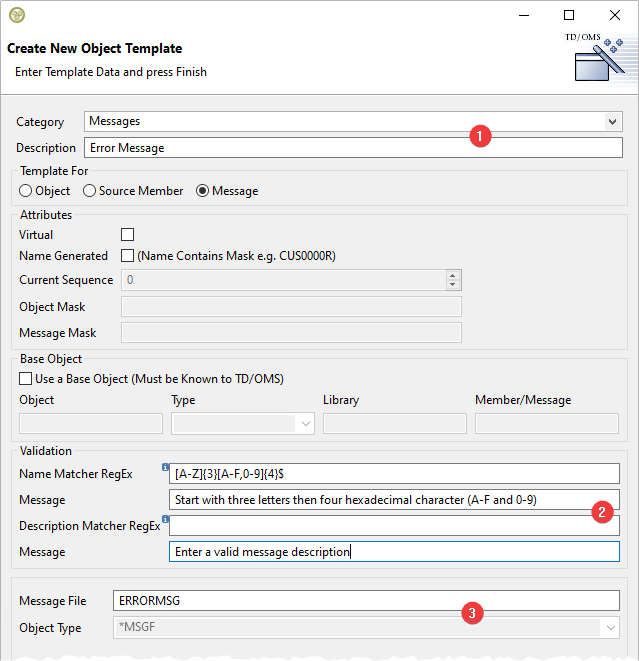639x661 pixels.
Task: Expand the Object Type *MSGF dropdown
Action: [x=608, y=627]
